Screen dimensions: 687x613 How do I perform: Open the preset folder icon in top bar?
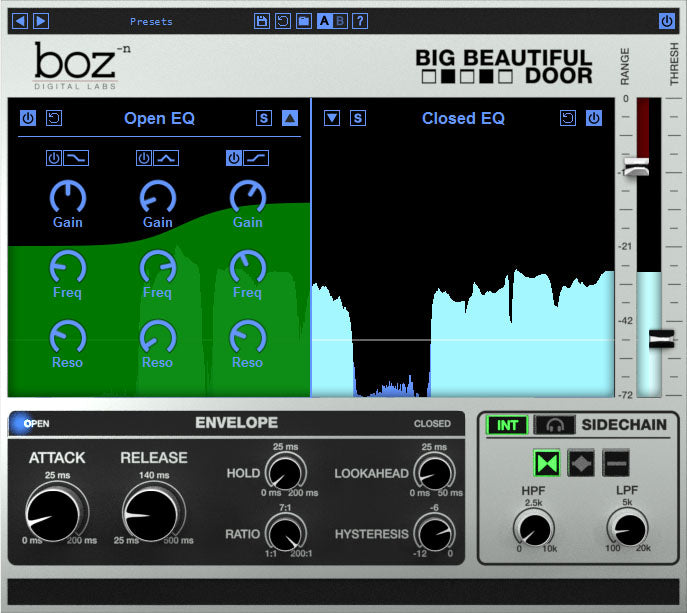pos(303,21)
